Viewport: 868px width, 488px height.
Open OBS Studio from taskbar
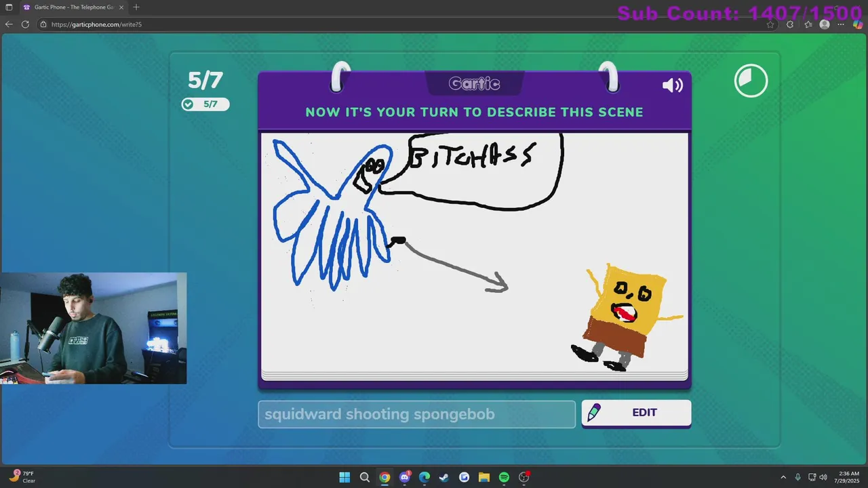point(524,477)
